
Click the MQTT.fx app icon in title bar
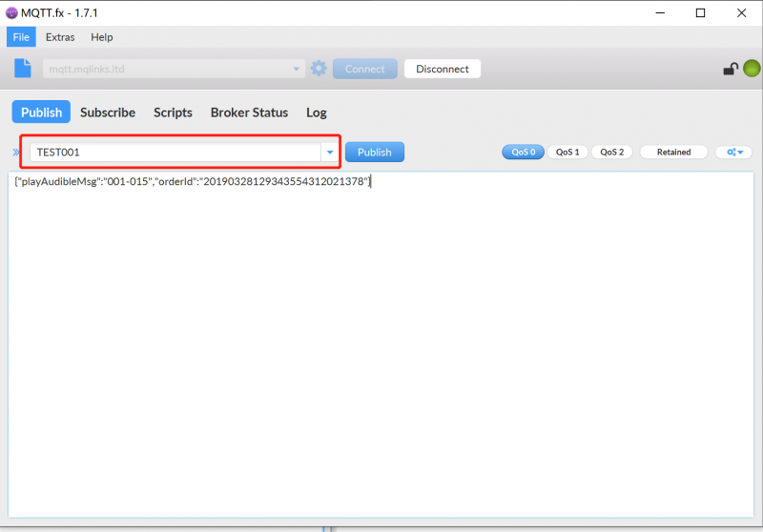[x=12, y=12]
